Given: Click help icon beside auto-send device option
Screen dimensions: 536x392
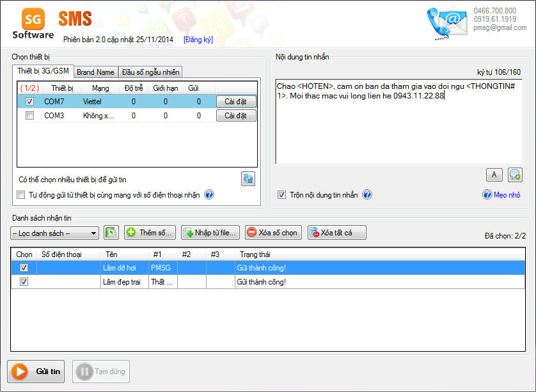Looking at the screenshot, I should coord(209,195).
